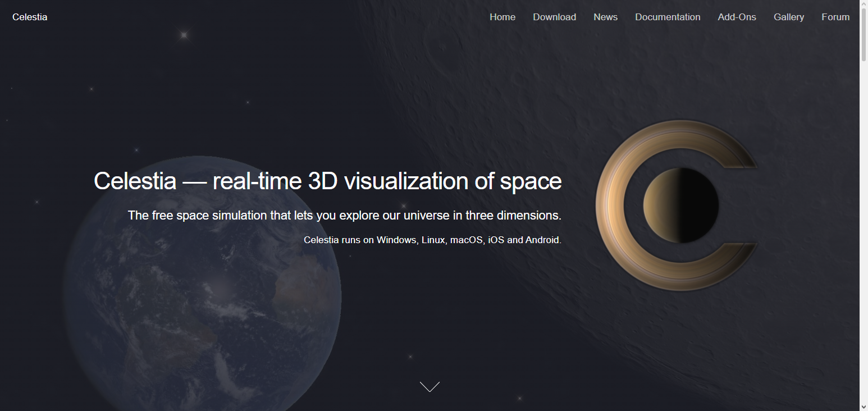Click the vertical scrollbar thumb
Screen dimensions: 868x411
pyautogui.click(x=864, y=34)
